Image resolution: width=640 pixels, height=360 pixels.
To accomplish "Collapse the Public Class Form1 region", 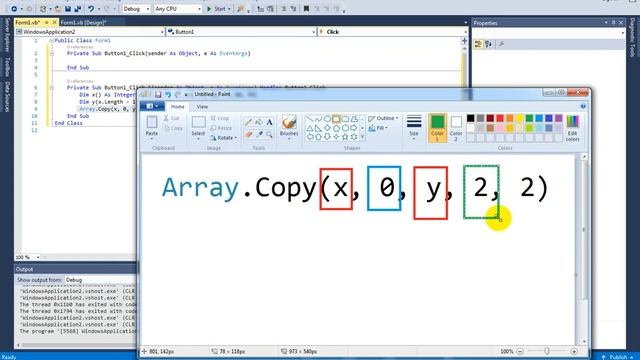I will pos(51,40).
